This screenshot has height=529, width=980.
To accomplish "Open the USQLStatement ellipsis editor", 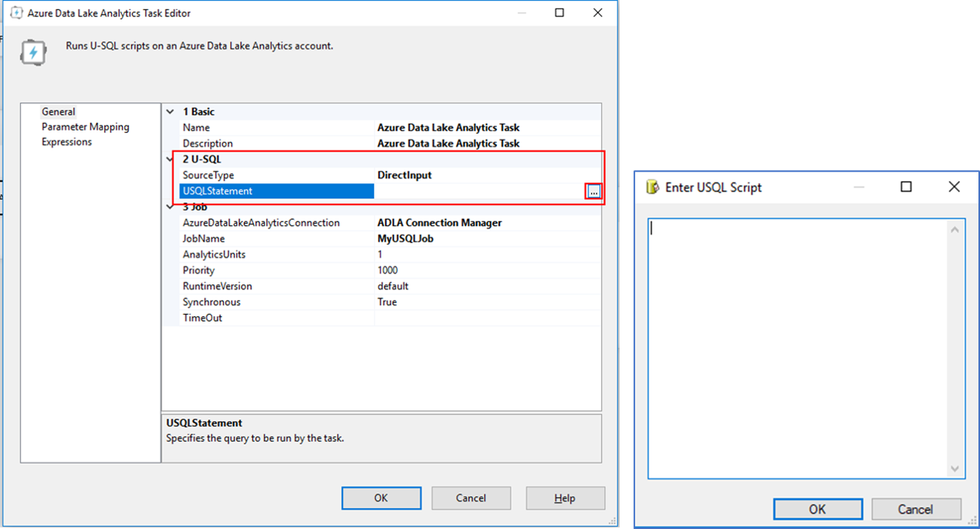I will coord(593,190).
